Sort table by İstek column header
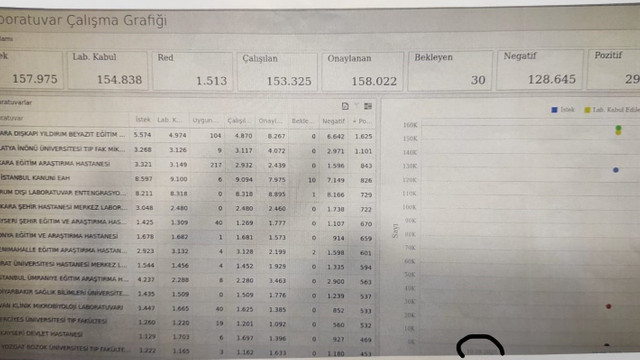640x360 pixels. (x=143, y=120)
